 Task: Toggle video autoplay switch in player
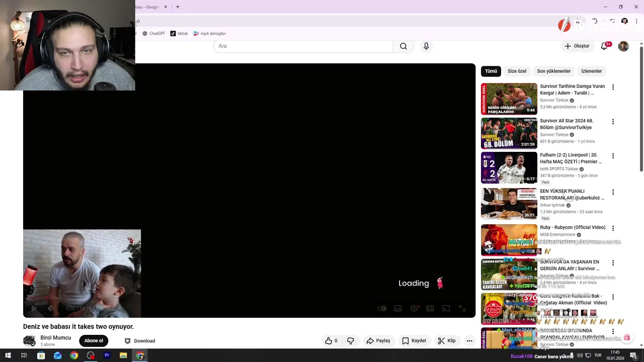[382, 308]
